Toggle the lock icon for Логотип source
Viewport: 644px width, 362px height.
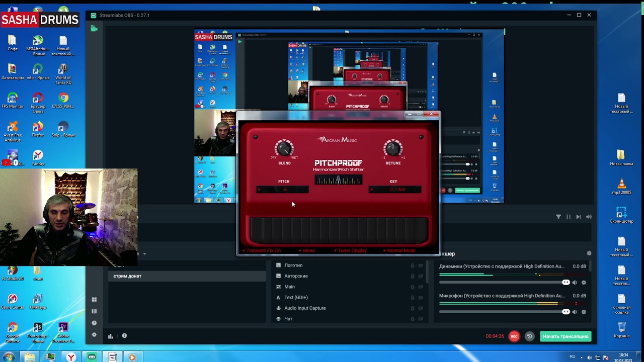tap(413, 265)
